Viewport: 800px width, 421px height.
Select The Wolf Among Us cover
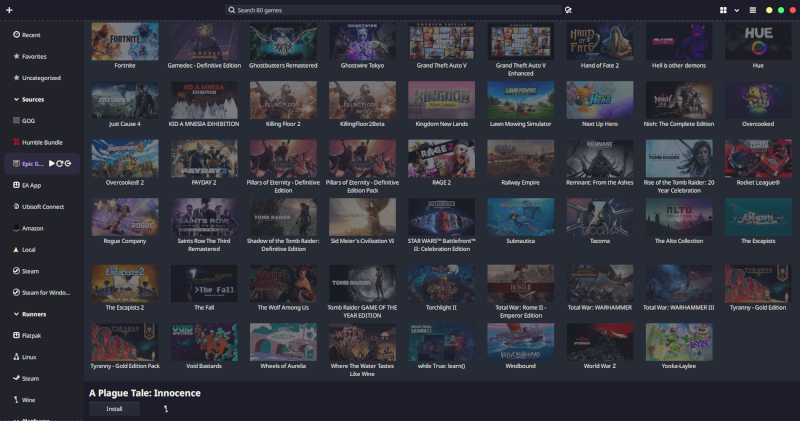[283, 284]
